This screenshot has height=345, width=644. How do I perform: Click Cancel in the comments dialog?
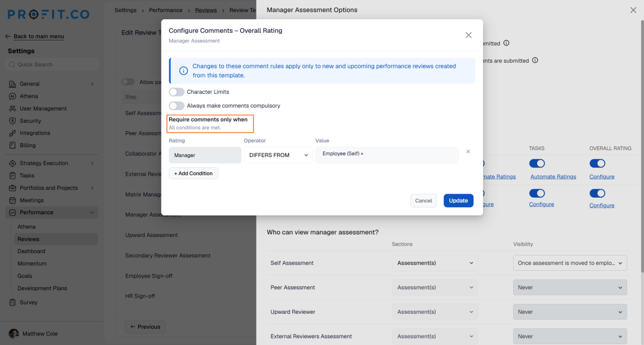pyautogui.click(x=423, y=201)
